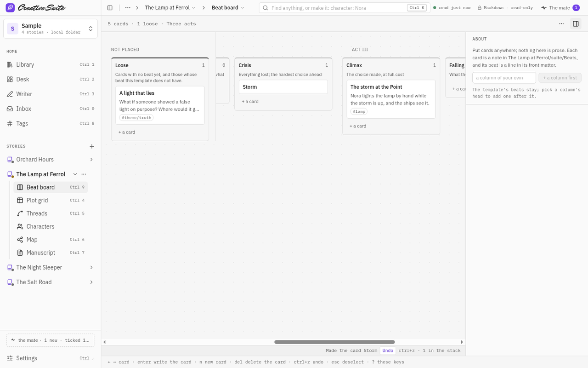The image size is (588, 368).
Task: Add a card to Crisis column
Action: pyautogui.click(x=250, y=102)
